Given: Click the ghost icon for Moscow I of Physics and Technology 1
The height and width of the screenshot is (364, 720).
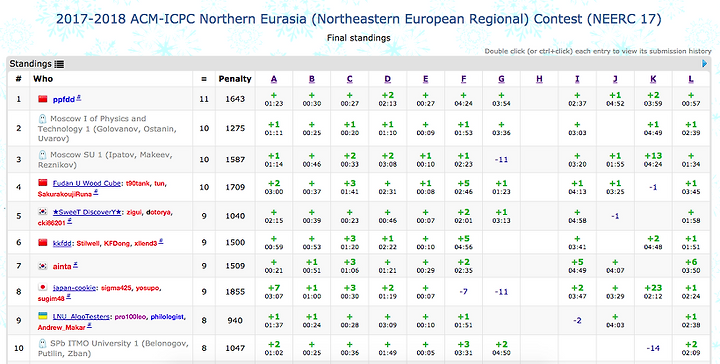Looking at the screenshot, I should pos(42,119).
